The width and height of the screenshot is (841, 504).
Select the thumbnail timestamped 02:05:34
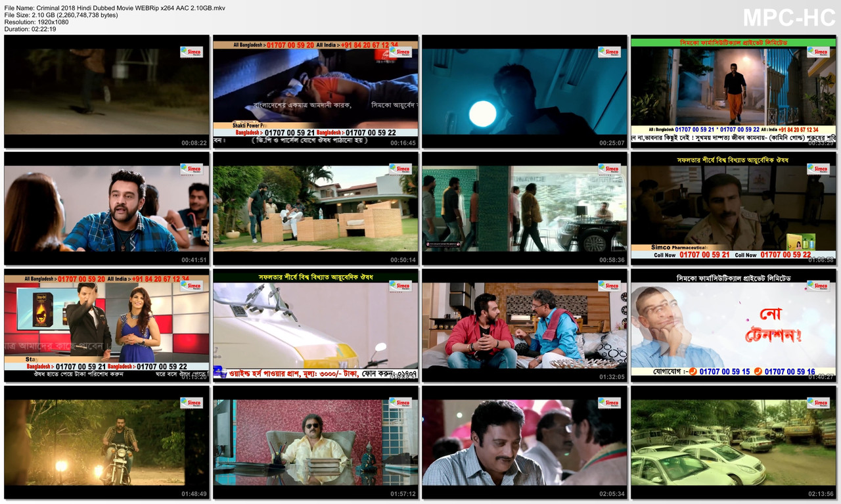524,442
